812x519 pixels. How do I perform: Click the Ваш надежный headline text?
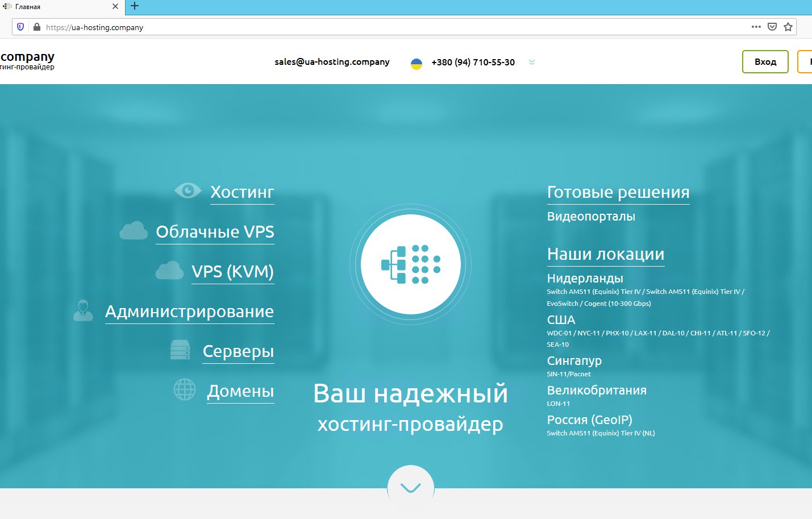click(410, 393)
